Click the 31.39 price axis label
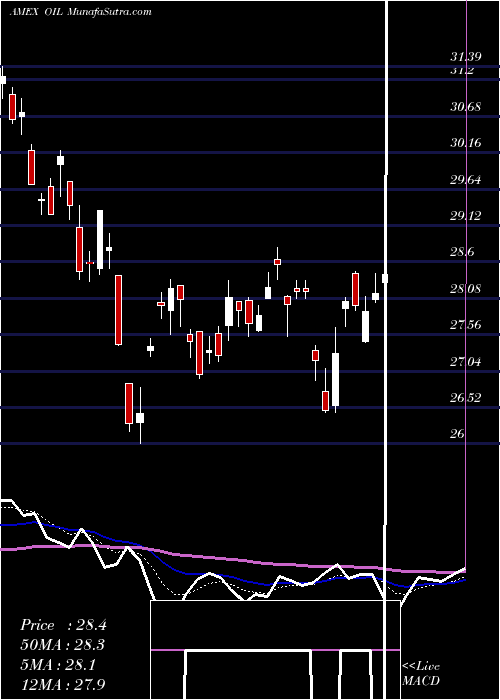This screenshot has width=500, height=700. [x=466, y=57]
